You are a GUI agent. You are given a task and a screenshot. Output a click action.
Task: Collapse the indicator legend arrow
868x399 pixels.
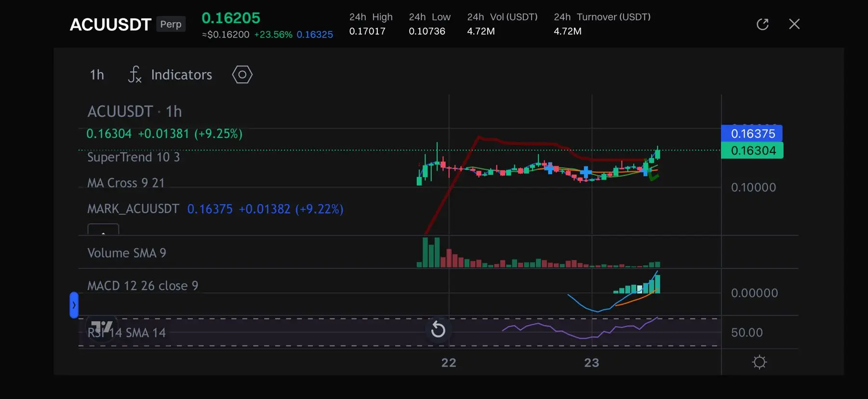tap(103, 229)
